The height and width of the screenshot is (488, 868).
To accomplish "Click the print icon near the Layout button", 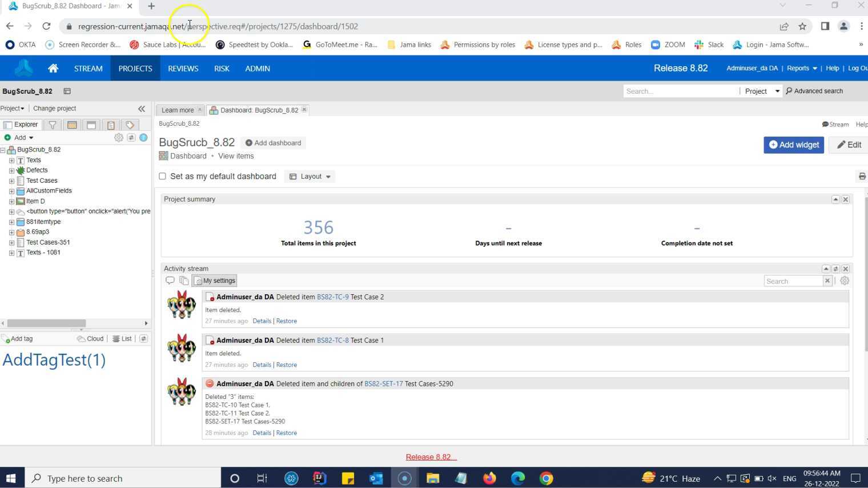I will click(x=862, y=176).
